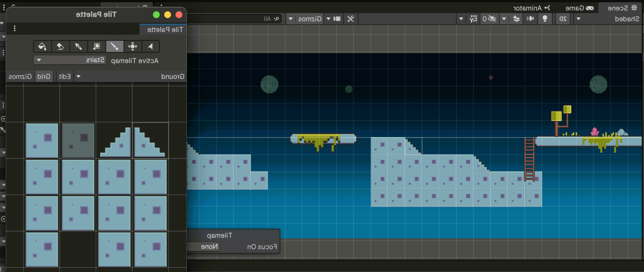Choose the Select arrow tool in Tile Palette
644x272 pixels.
[151, 46]
